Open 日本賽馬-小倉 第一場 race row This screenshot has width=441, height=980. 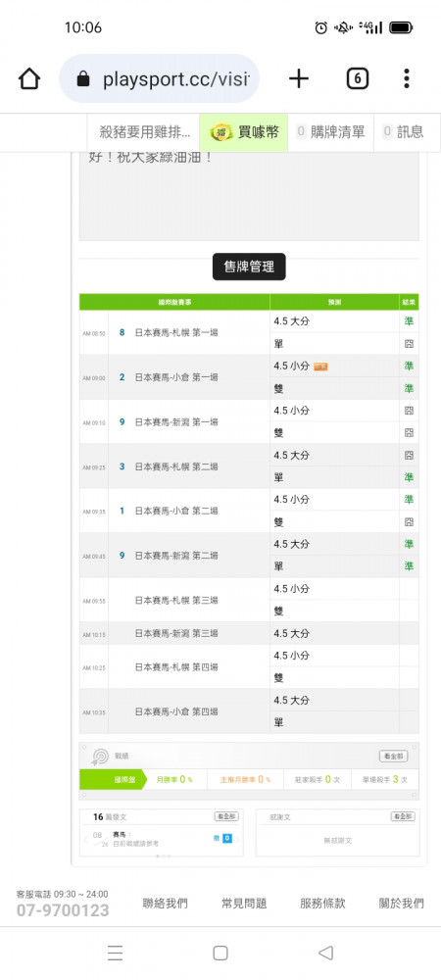176,377
